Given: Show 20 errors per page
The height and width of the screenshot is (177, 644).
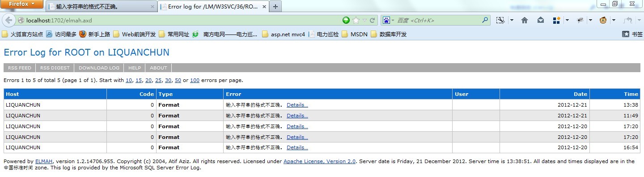Looking at the screenshot, I should (148, 81).
